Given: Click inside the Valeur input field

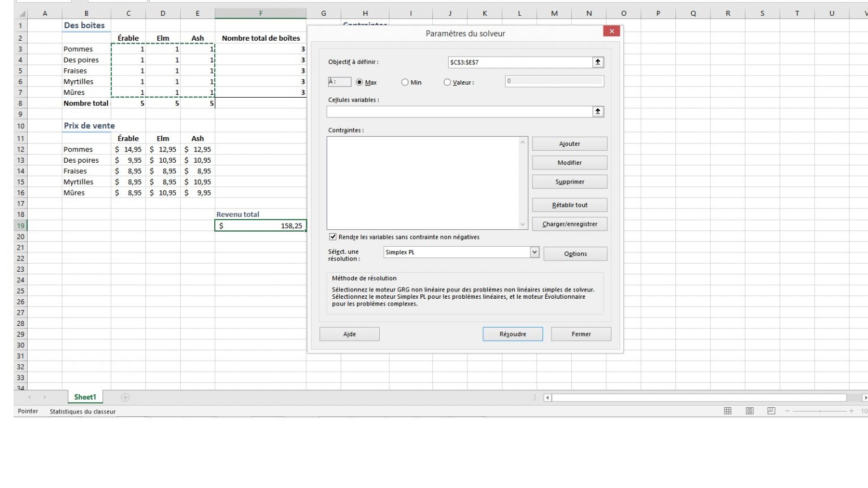Looking at the screenshot, I should coord(553,81).
